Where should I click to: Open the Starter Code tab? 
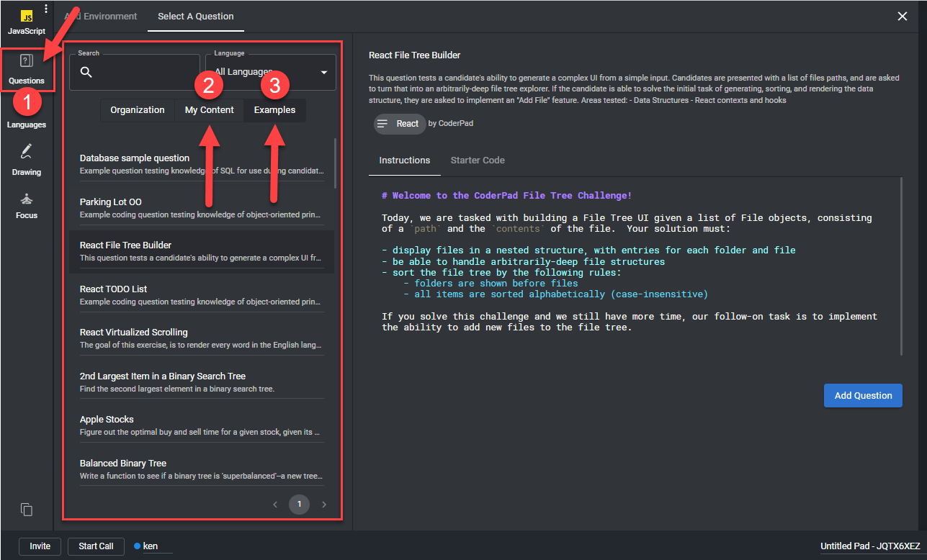click(x=477, y=161)
